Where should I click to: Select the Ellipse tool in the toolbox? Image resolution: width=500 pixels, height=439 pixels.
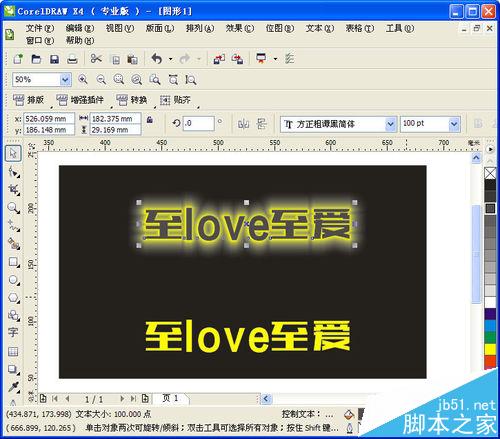14,279
